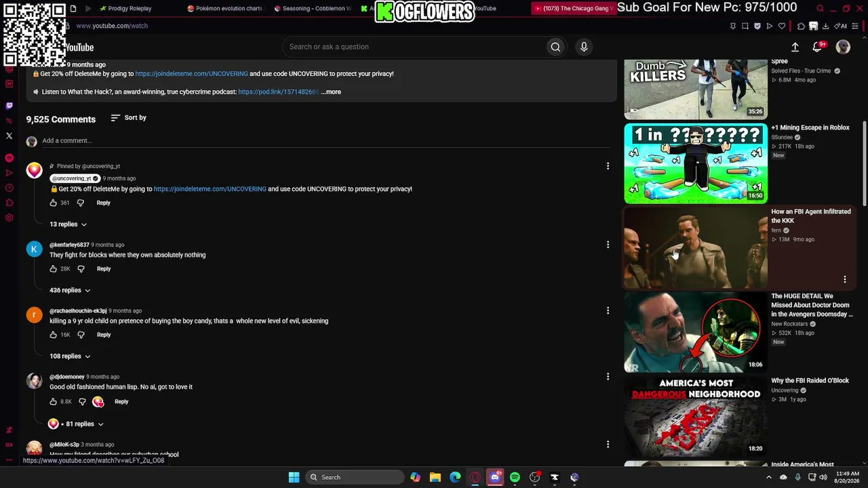Like the comment by @djdoemoney
This screenshot has width=868, height=488.
point(54,402)
